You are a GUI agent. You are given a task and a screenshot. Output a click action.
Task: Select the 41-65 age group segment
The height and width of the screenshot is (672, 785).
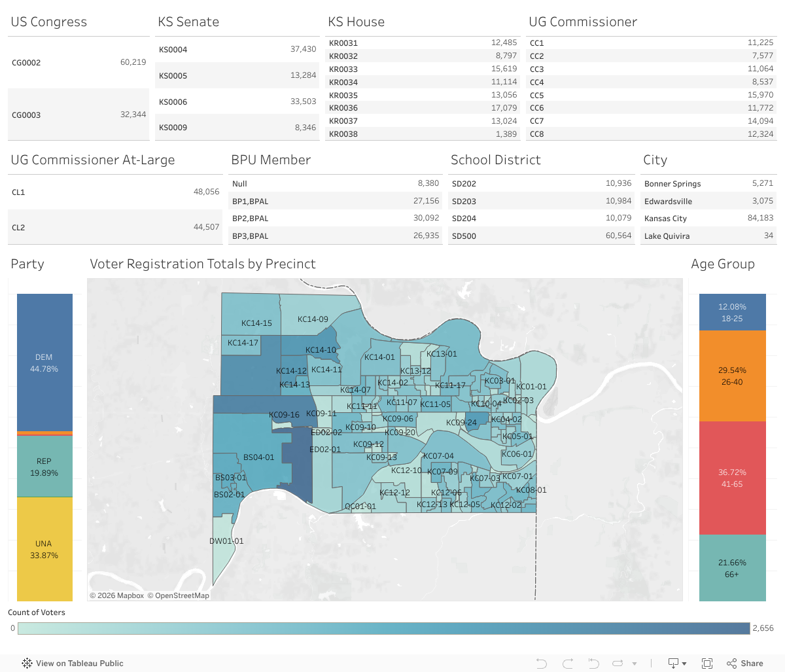[x=732, y=478]
